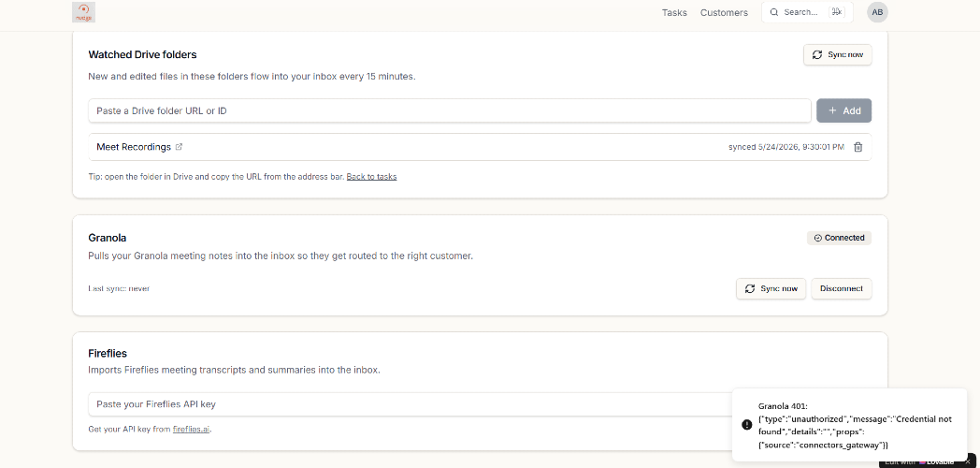Viewport: 980px width, 468px height.
Task: Disconnect the Granola integration
Action: click(x=842, y=288)
